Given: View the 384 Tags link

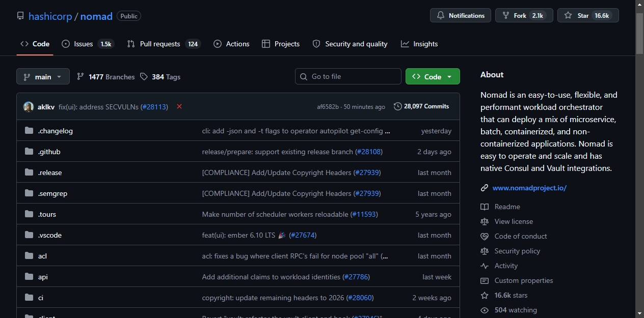Looking at the screenshot, I should [x=160, y=76].
